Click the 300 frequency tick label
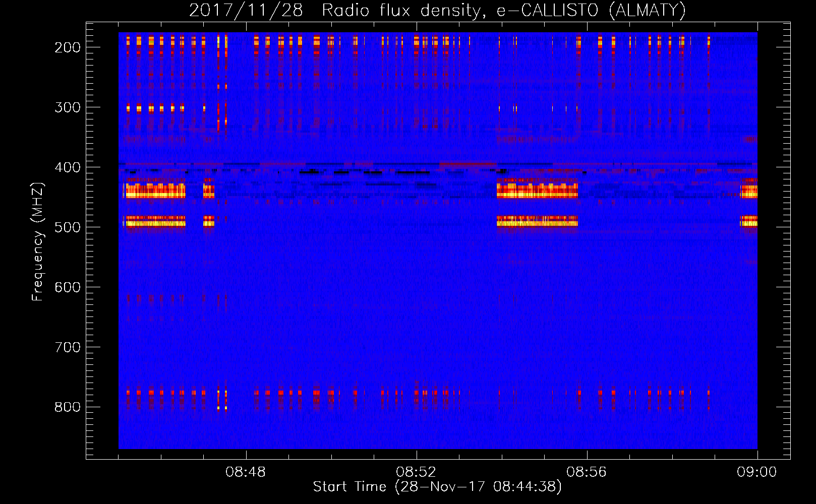 coord(68,107)
